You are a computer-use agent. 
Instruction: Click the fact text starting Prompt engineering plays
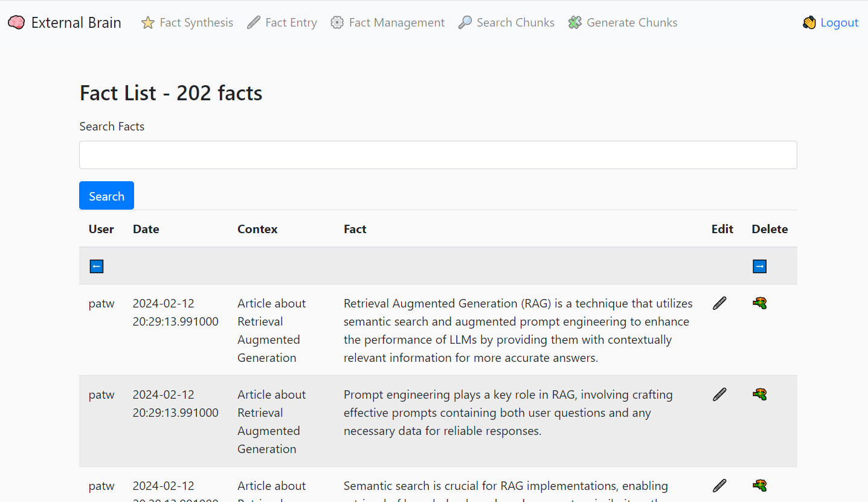click(x=508, y=413)
